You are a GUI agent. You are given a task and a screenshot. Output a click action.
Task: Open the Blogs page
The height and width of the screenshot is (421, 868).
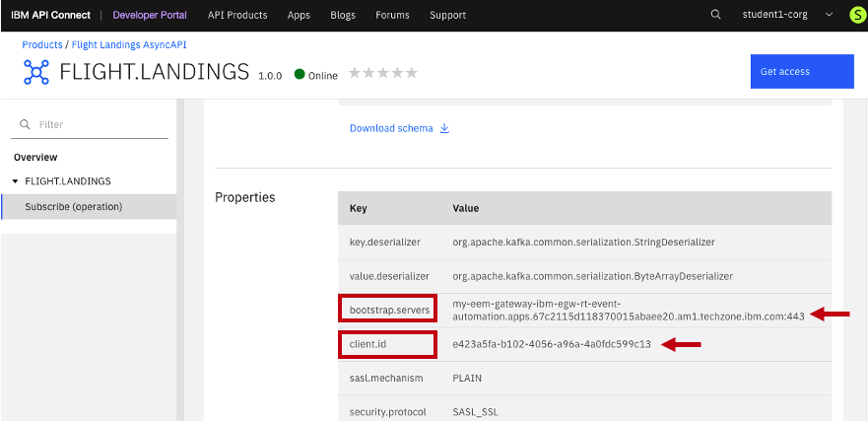tap(343, 15)
